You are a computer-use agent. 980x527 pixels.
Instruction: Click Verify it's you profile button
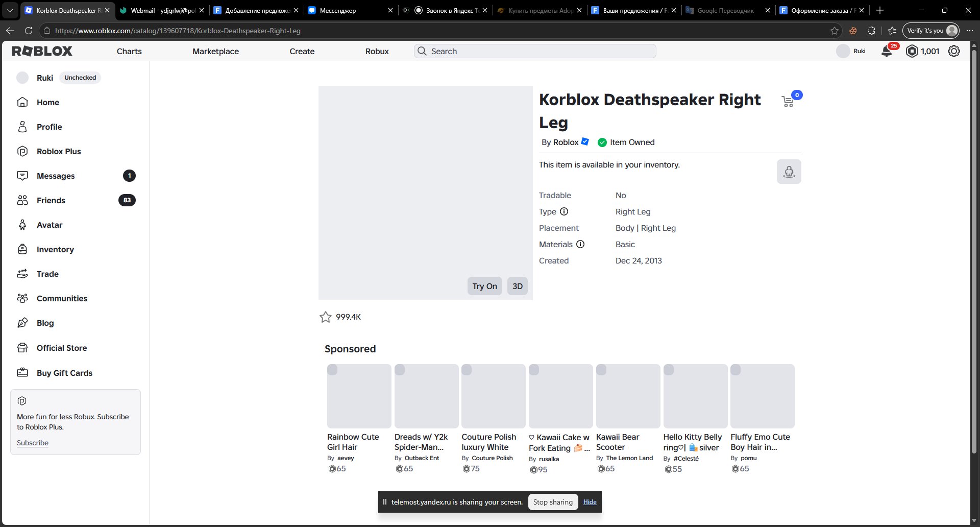(x=931, y=31)
